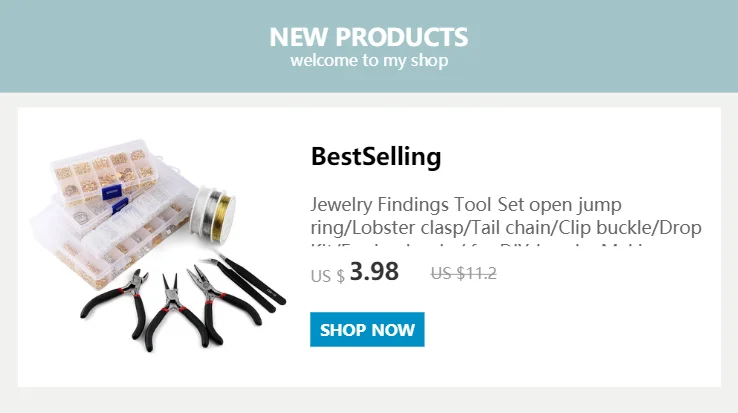Click the discounted price 3.98
The height and width of the screenshot is (413, 738).
tap(374, 272)
